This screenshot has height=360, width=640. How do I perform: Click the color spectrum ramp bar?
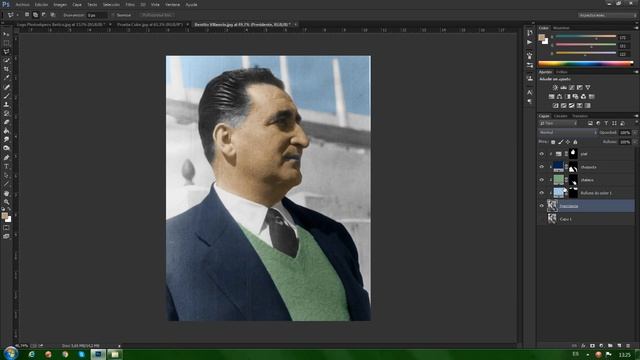pyautogui.click(x=585, y=64)
